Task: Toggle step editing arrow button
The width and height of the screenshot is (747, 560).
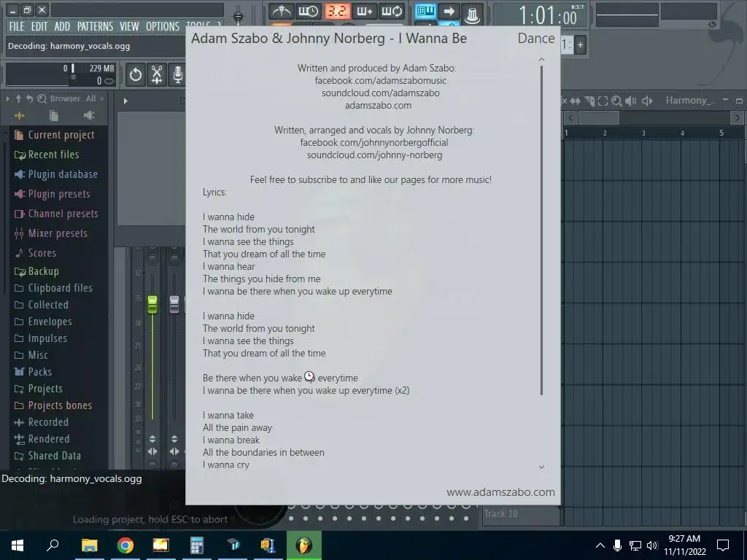Action: coord(449,11)
